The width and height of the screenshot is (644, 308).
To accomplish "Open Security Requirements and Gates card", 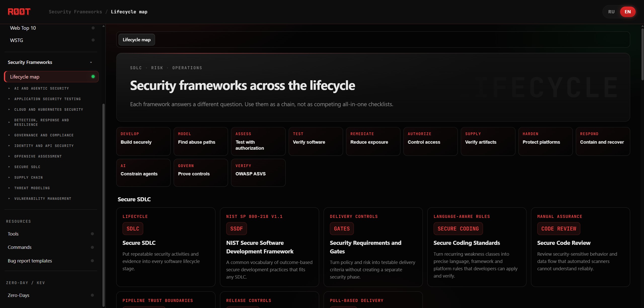I will [x=373, y=247].
